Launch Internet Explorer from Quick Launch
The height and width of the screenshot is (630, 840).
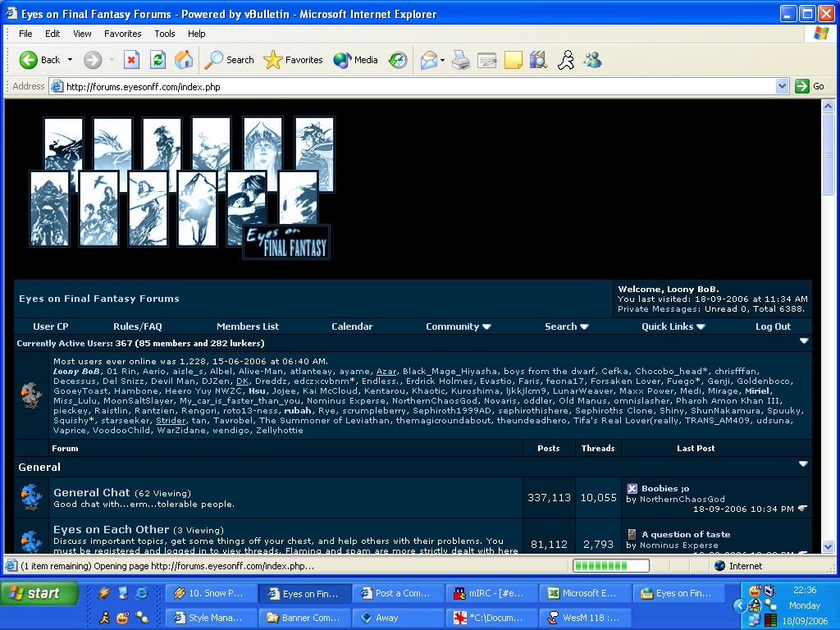click(x=142, y=592)
